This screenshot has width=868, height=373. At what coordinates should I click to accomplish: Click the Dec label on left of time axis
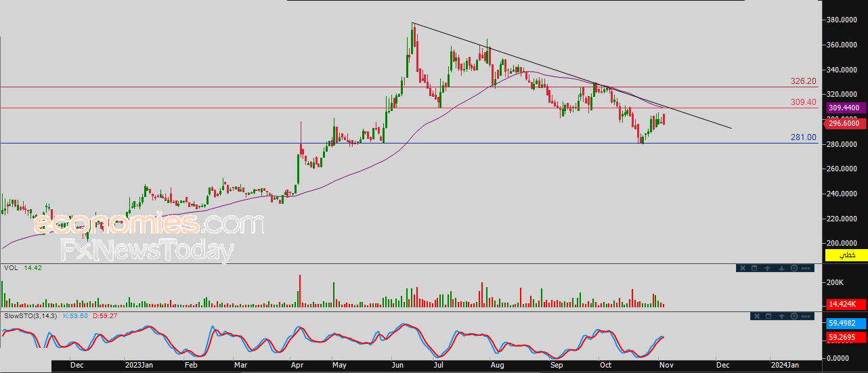77,366
